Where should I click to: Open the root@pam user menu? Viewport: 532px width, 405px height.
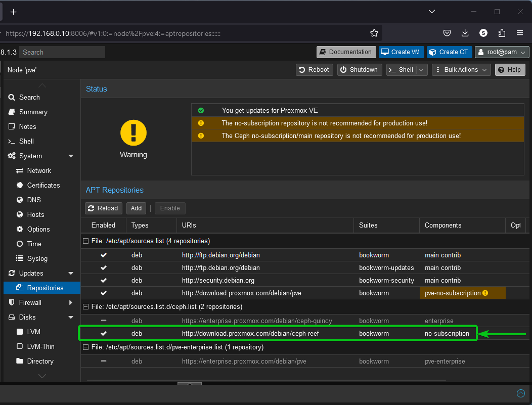coord(502,52)
